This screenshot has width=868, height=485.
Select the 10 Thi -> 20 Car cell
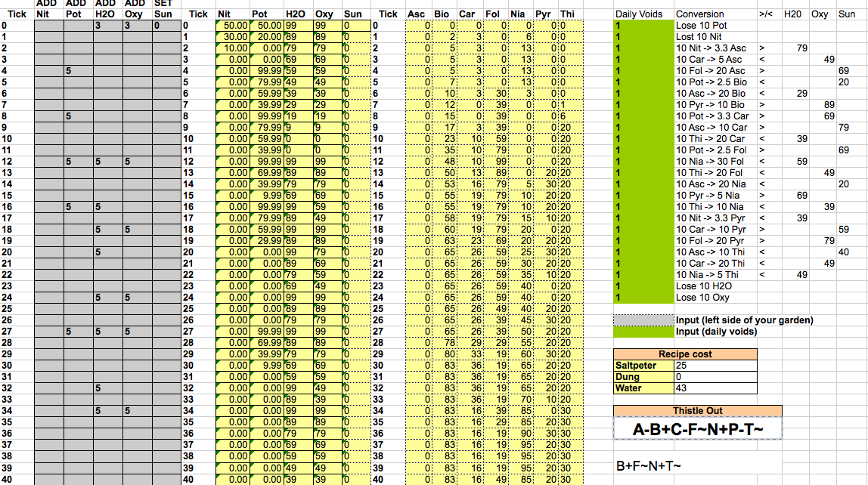[x=715, y=139]
